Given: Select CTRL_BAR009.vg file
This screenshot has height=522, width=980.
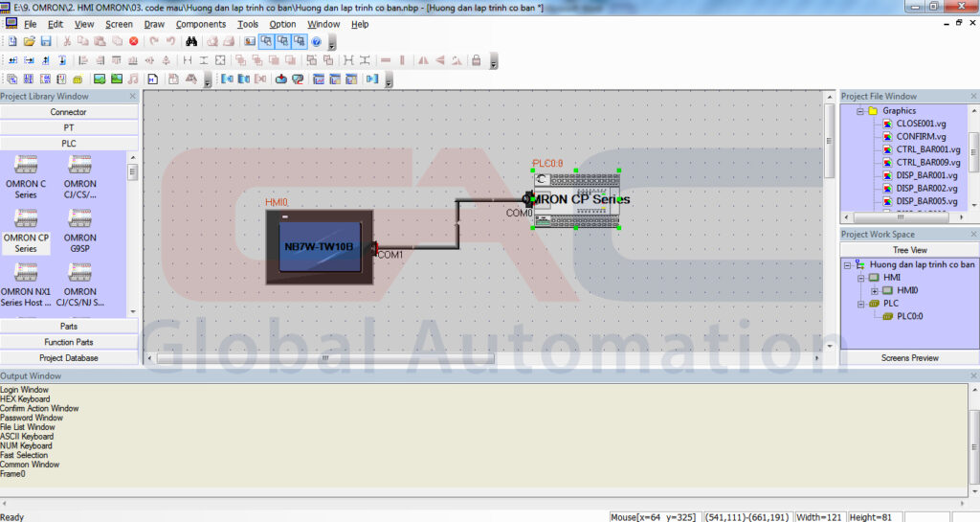Looking at the screenshot, I should [x=928, y=163].
